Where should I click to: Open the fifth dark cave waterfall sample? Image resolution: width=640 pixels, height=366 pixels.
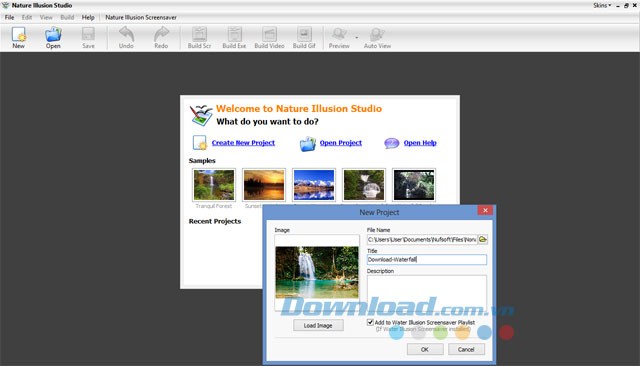click(414, 185)
